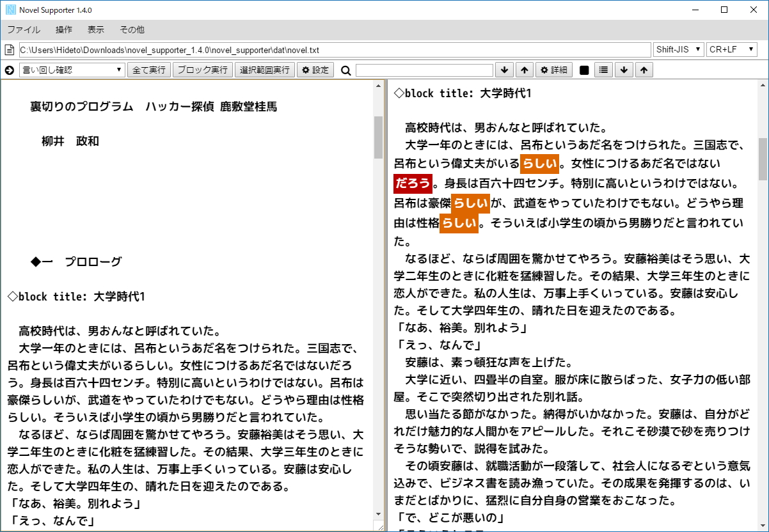This screenshot has width=769, height=532.
Task: Click the black highlight color swatch
Action: [583, 70]
